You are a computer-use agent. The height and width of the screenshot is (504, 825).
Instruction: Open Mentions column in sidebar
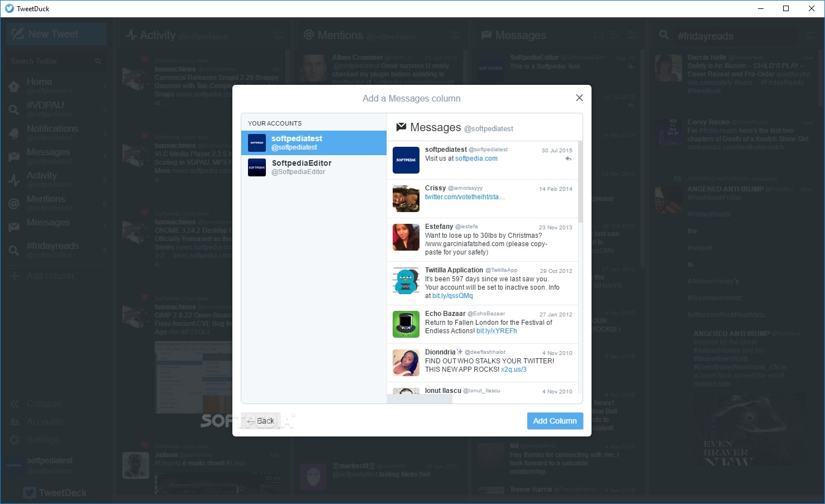click(x=56, y=203)
